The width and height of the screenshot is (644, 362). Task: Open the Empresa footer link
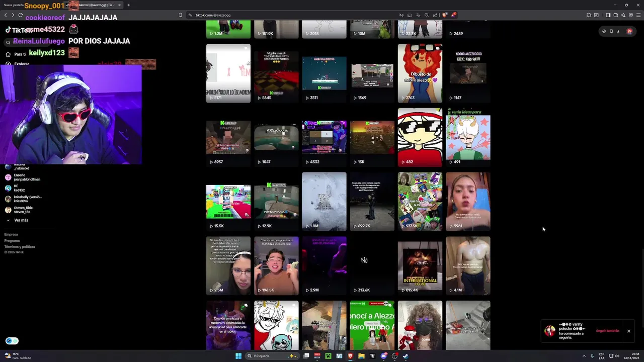click(x=11, y=234)
